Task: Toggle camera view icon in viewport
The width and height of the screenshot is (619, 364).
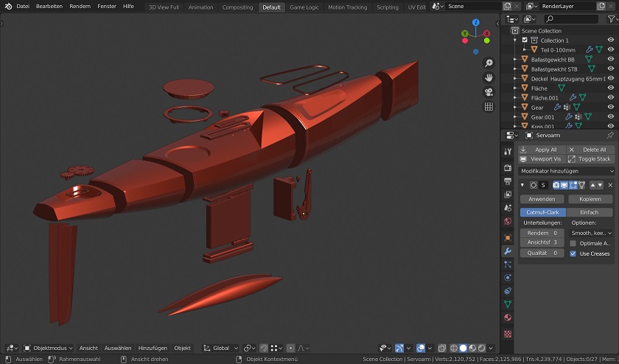Action: tap(489, 92)
